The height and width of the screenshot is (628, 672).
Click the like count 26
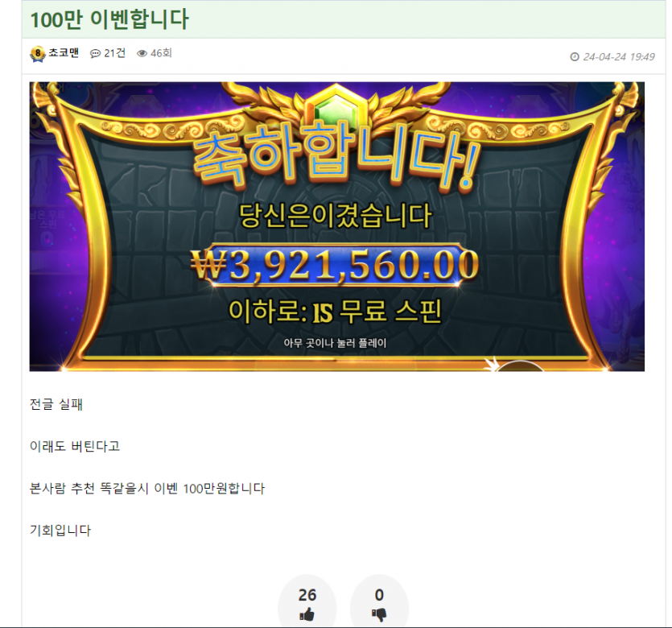click(307, 595)
